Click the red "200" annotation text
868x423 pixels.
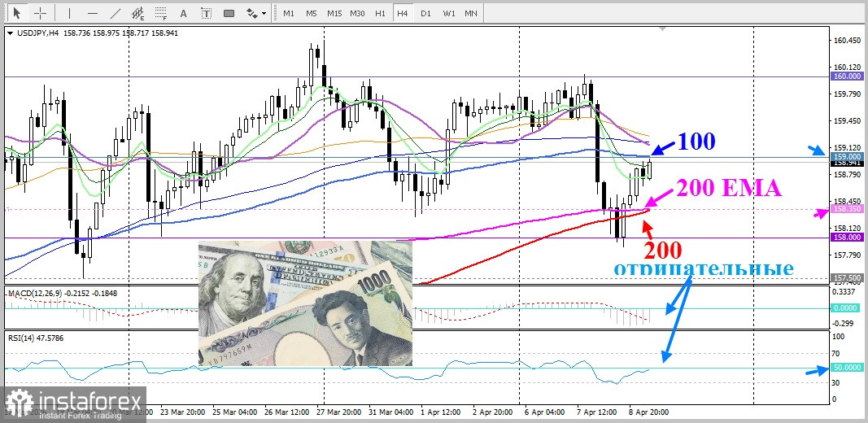(x=663, y=251)
